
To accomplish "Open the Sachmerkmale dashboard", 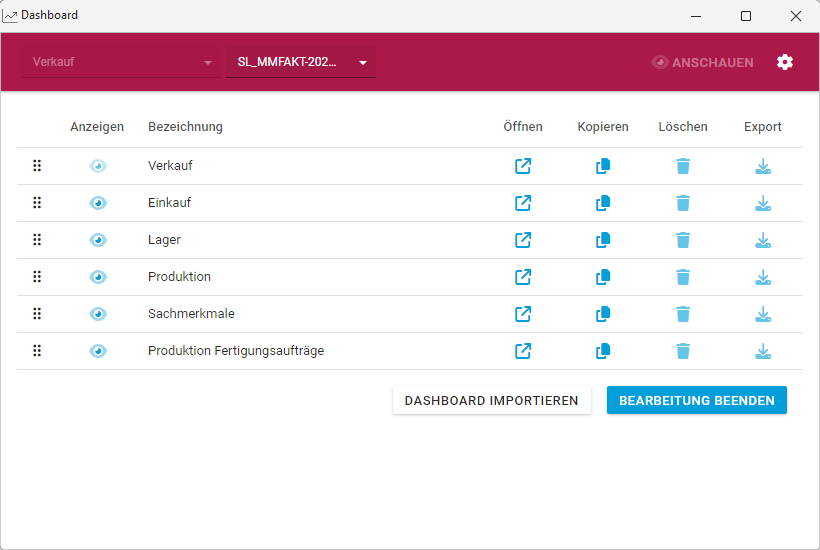I will [523, 314].
